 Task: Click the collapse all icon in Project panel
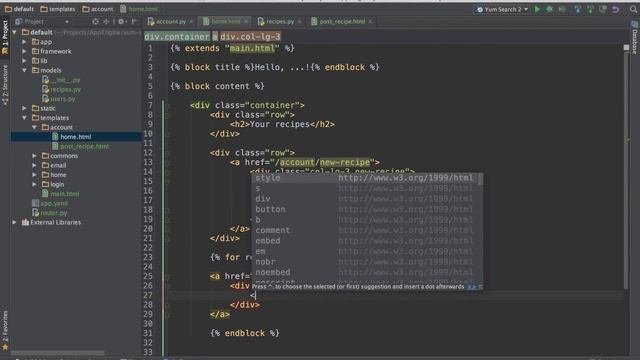106,21
